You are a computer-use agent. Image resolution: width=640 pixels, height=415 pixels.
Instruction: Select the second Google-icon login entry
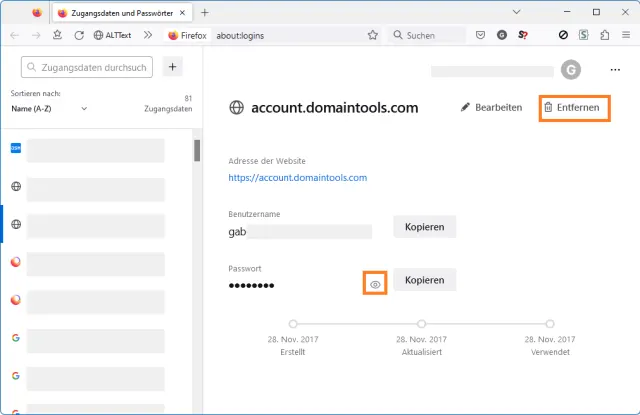pos(97,378)
